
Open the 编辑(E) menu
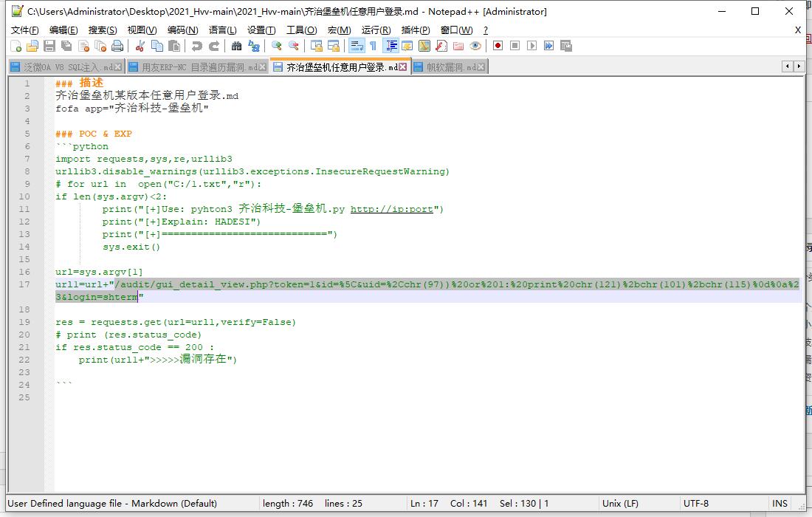pos(63,30)
